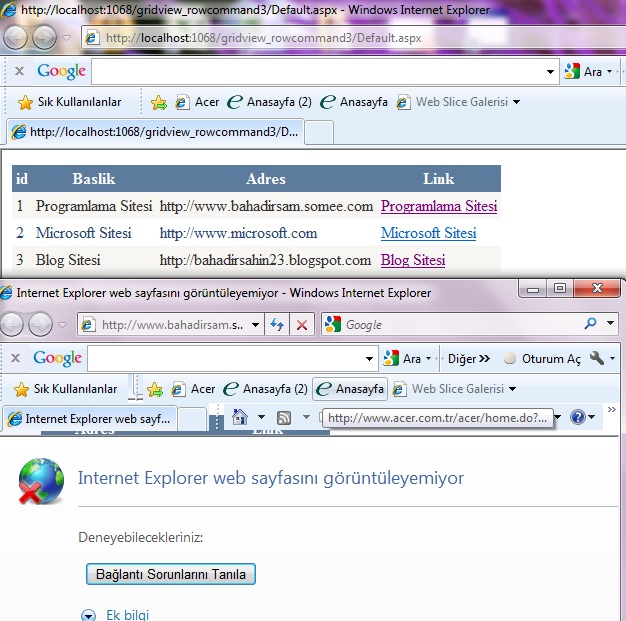Click Adres column header

(x=266, y=179)
